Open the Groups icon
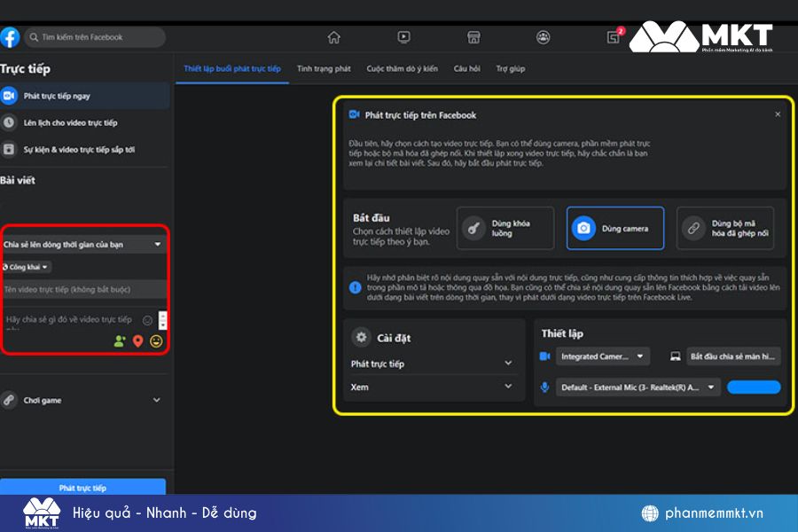Image resolution: width=798 pixels, height=532 pixels. (x=543, y=37)
